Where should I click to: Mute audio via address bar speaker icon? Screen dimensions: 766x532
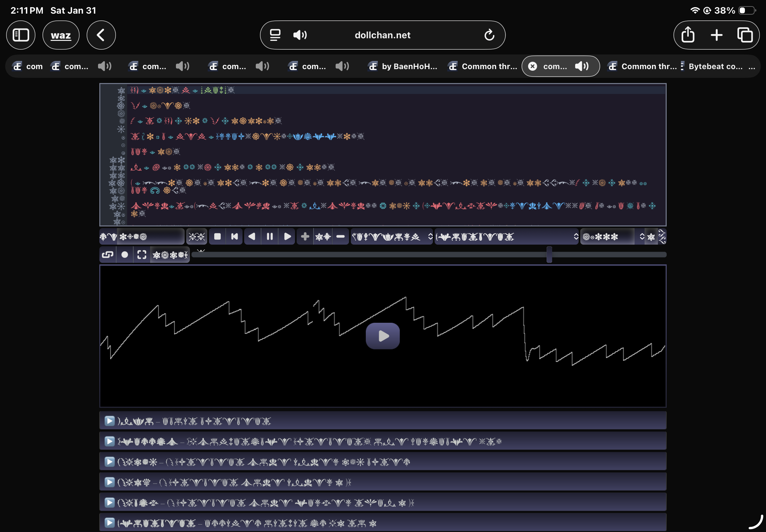300,35
